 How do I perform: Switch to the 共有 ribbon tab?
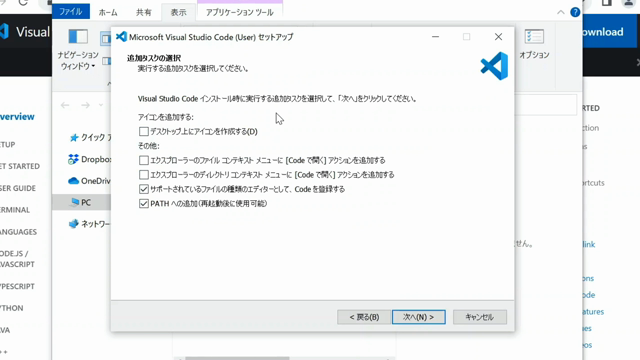point(144,13)
